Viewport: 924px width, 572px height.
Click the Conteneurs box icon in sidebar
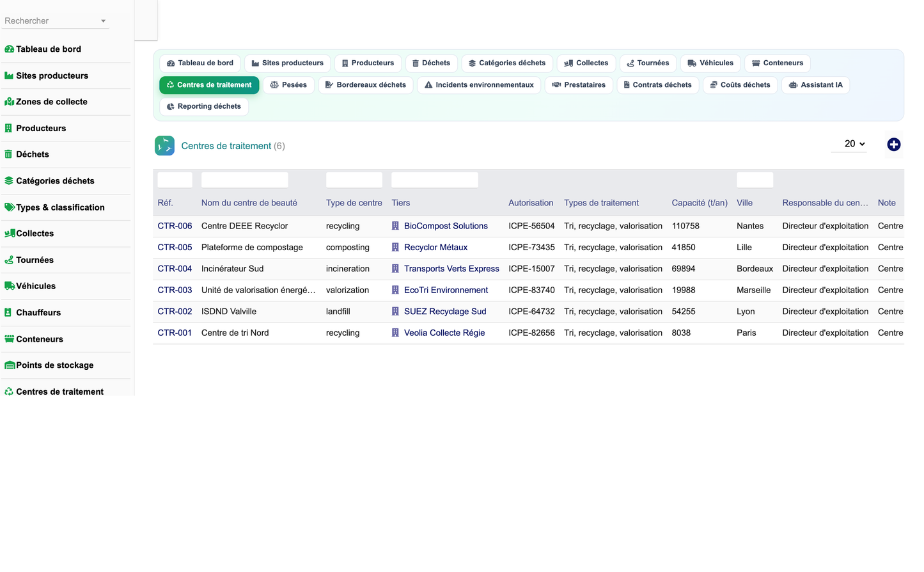pyautogui.click(x=9, y=339)
